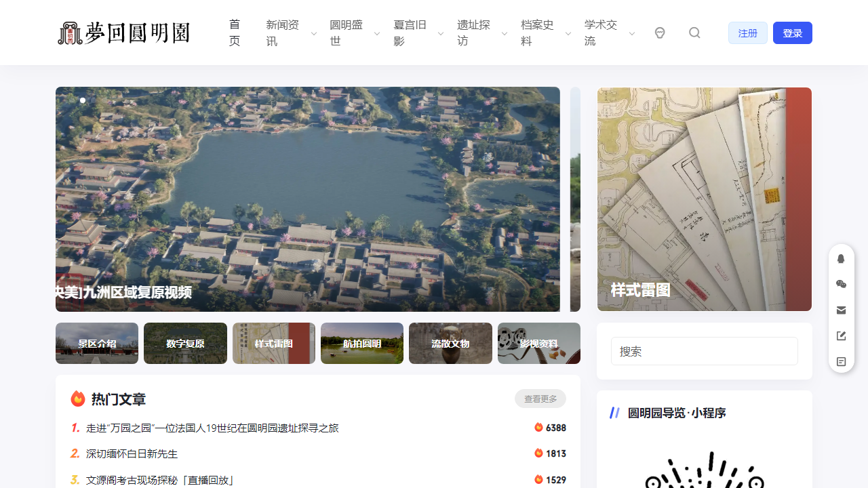Open the large 样式雷图 banner card
This screenshot has width=868, height=488.
[705, 199]
